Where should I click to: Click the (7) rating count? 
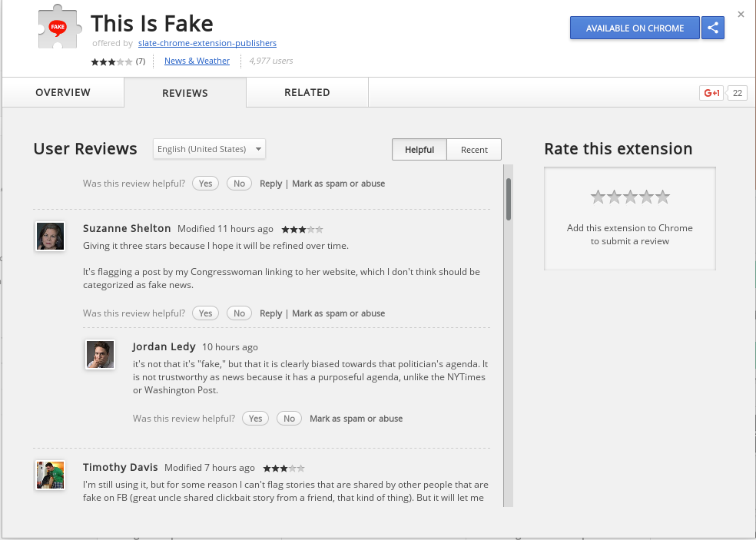pyautogui.click(x=141, y=61)
